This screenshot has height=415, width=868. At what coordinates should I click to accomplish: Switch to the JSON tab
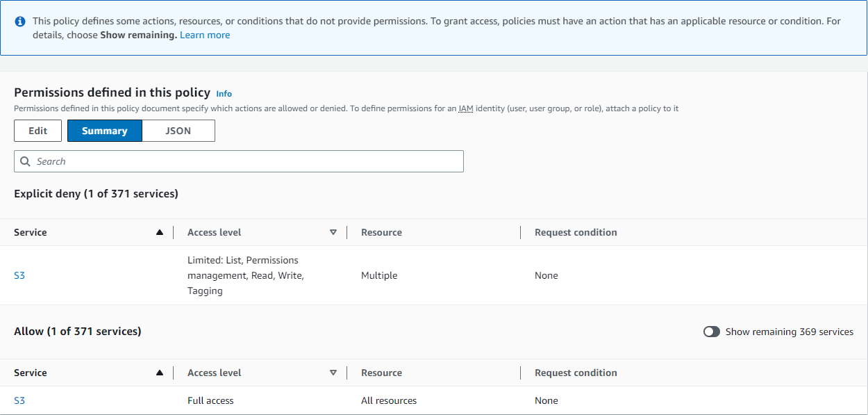[178, 130]
